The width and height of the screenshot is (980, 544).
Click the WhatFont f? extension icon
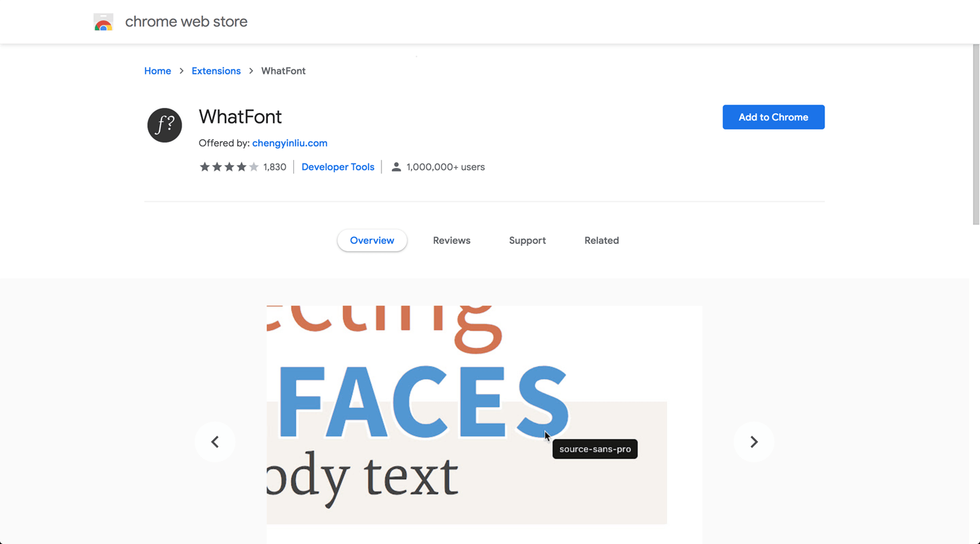point(165,125)
